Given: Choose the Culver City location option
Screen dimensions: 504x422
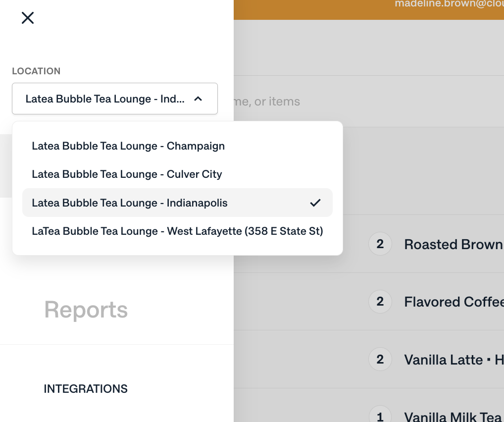Looking at the screenshot, I should point(127,174).
